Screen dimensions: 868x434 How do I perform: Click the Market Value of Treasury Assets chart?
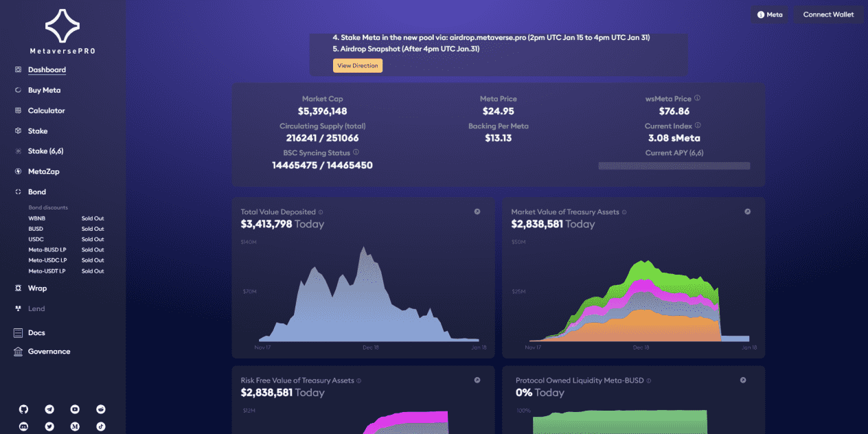639,302
